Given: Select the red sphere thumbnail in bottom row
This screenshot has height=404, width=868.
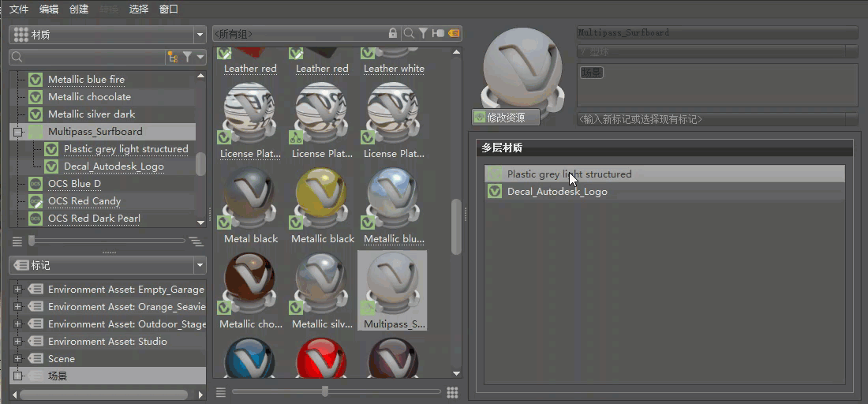Looking at the screenshot, I should tap(320, 357).
